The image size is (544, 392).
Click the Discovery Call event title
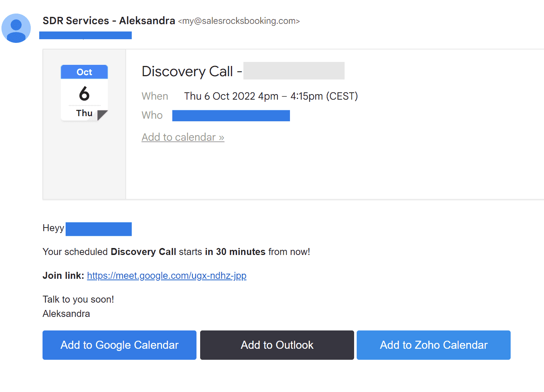click(187, 71)
